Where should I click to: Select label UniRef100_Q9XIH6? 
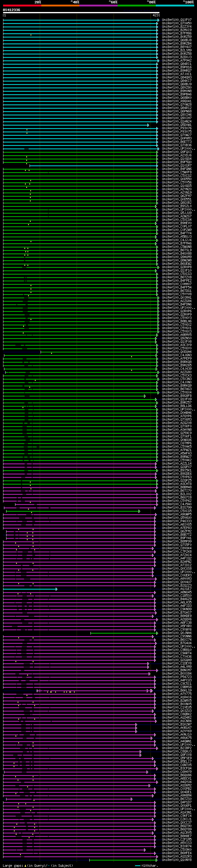(x=177, y=115)
